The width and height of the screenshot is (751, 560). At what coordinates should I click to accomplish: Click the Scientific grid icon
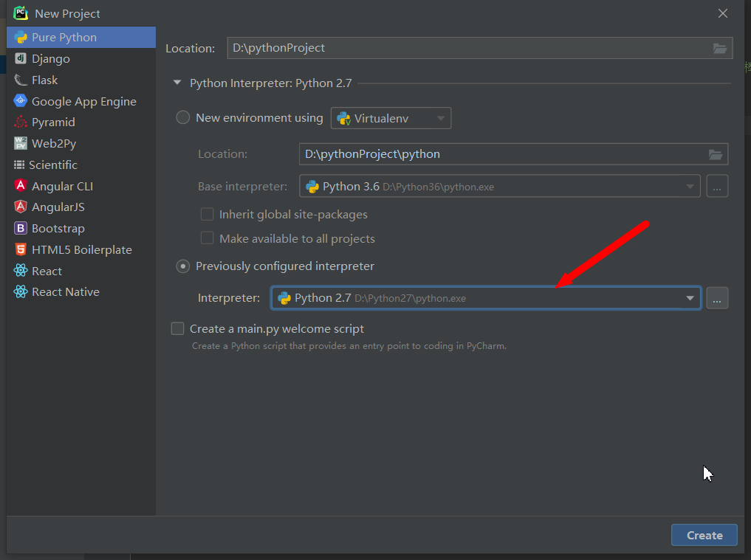pos(19,165)
